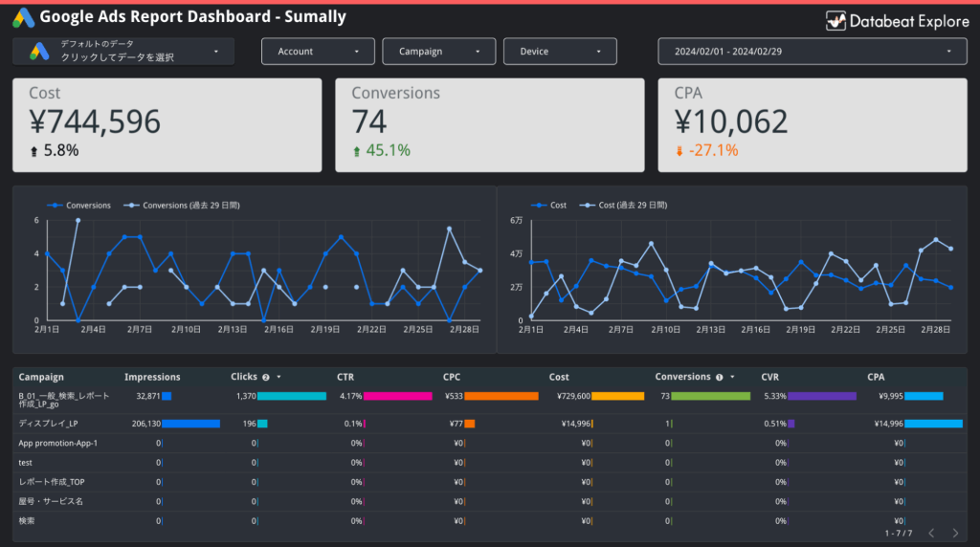980x547 pixels.
Task: Sort table by CPC column header
Action: (x=452, y=377)
